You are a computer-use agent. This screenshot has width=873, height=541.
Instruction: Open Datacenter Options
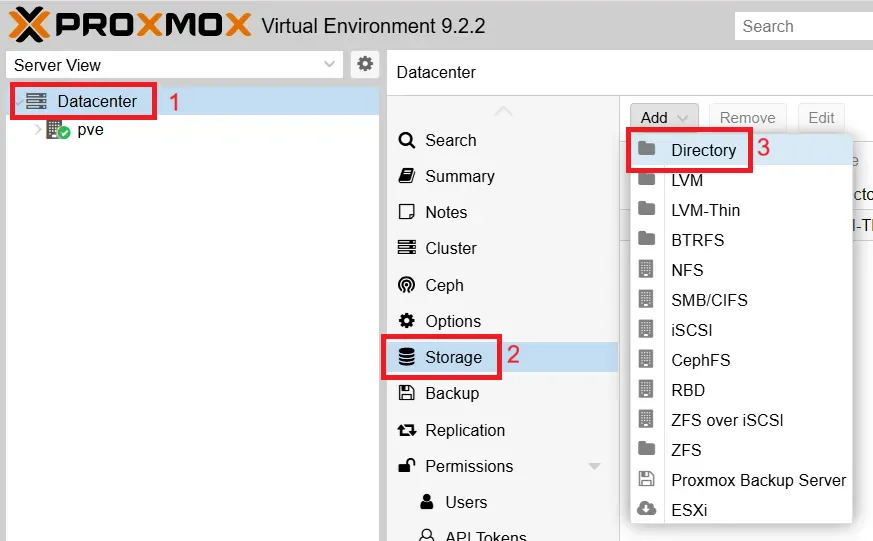[x=502, y=321]
